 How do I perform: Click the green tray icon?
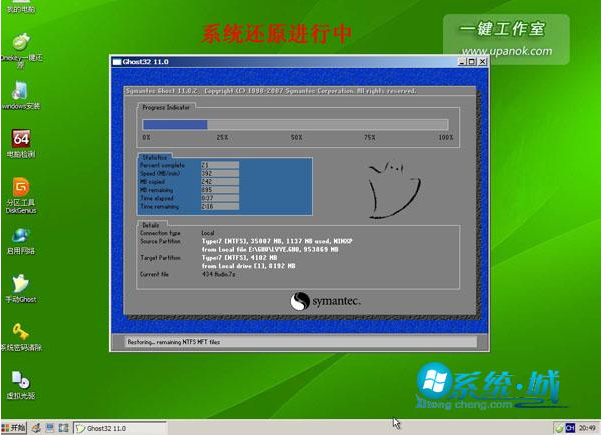[560, 428]
